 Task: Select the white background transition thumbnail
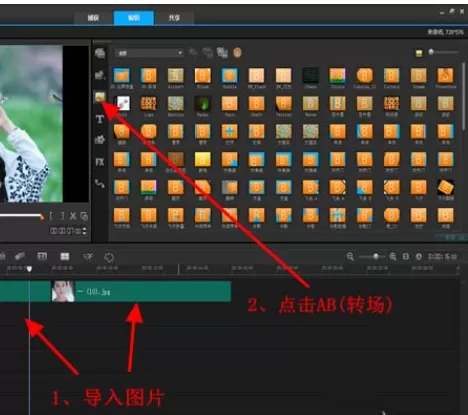[122, 104]
